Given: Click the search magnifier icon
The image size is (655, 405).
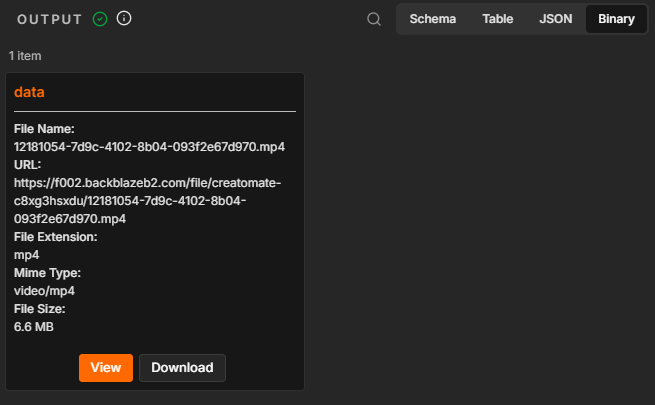Looking at the screenshot, I should pyautogui.click(x=374, y=19).
